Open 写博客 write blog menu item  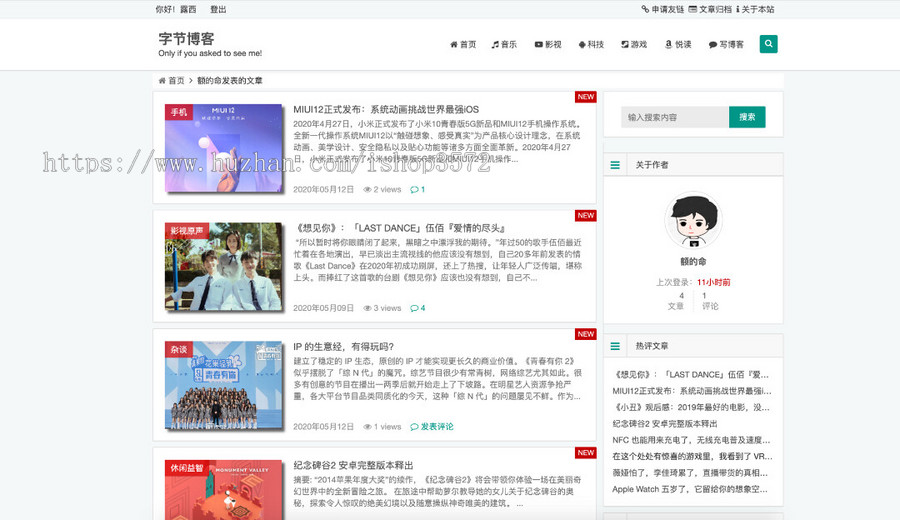[726, 44]
